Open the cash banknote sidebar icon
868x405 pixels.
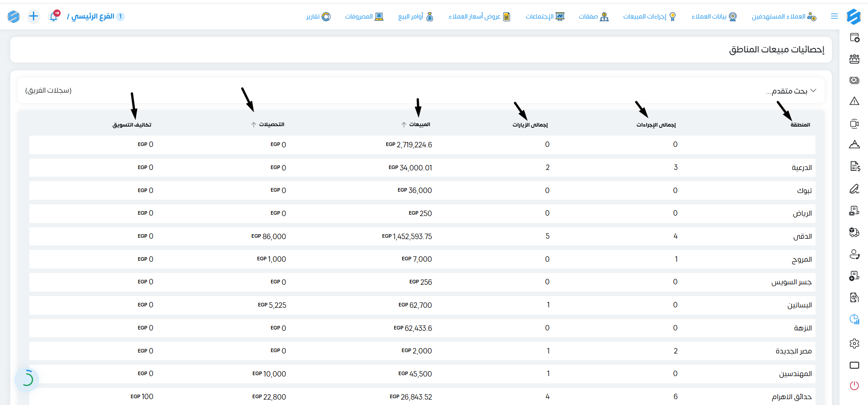coord(854,80)
